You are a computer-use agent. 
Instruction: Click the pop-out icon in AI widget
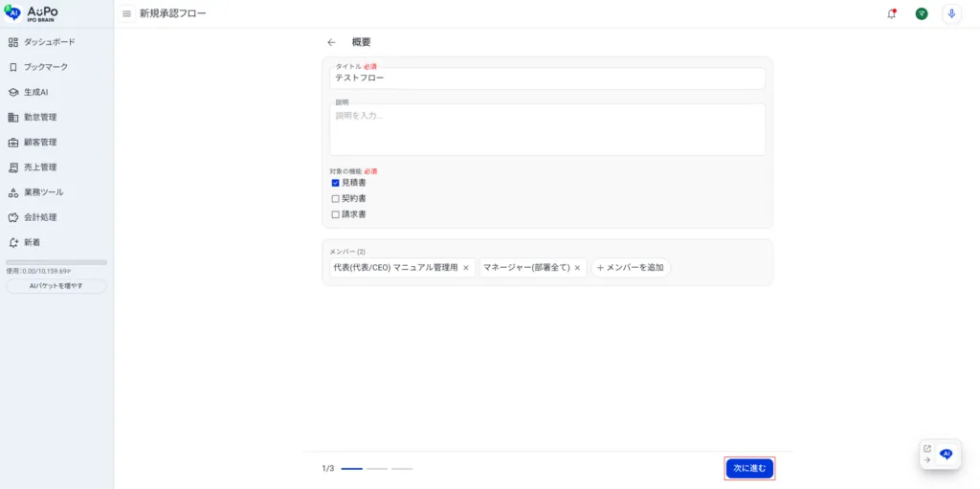click(x=926, y=449)
